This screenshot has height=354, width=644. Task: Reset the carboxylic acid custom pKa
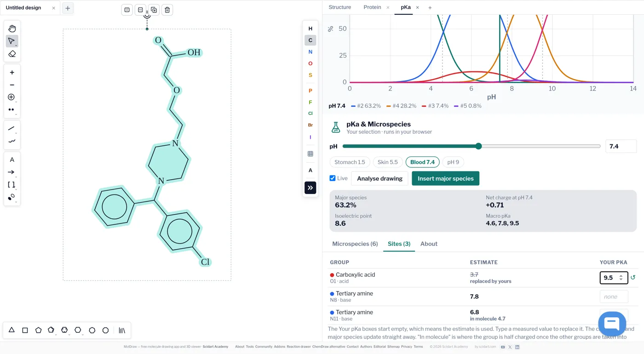633,278
